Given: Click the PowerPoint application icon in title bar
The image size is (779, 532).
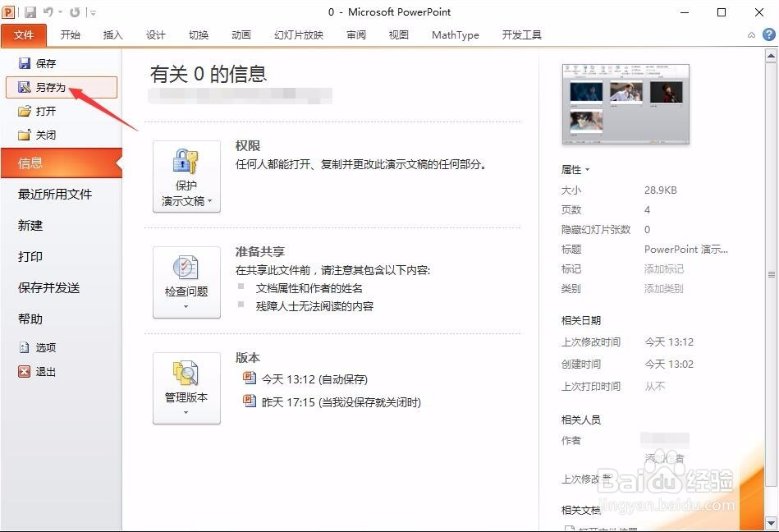Looking at the screenshot, I should pyautogui.click(x=9, y=12).
